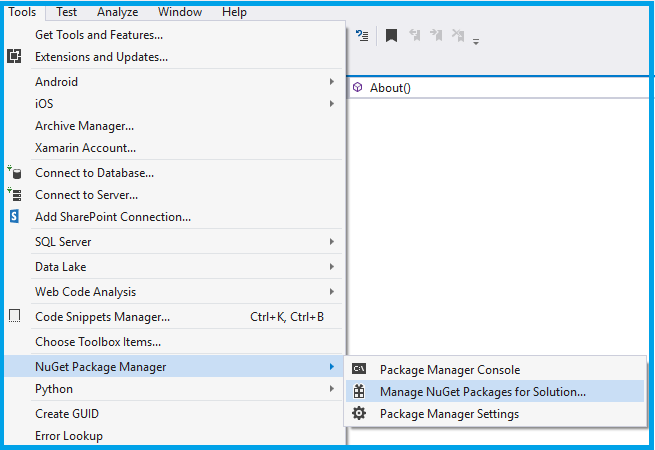Click Error Lookup menu entry
The height and width of the screenshot is (450, 655).
click(x=175, y=436)
